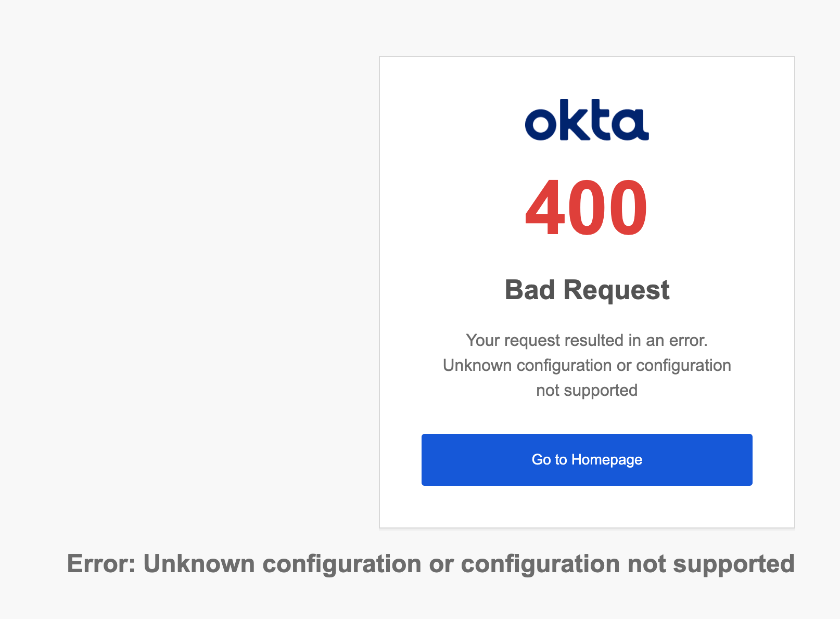Select the not supported text line
This screenshot has width=840, height=619.
[x=586, y=390]
